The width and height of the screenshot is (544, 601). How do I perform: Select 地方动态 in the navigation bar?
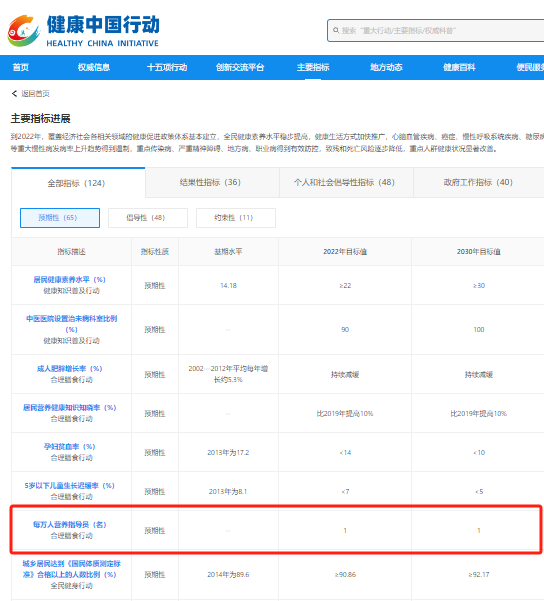tap(386, 67)
